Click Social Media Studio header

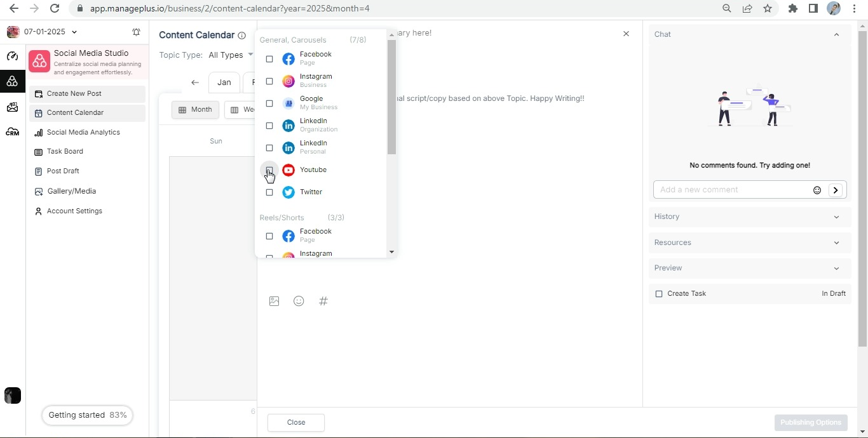(x=87, y=62)
